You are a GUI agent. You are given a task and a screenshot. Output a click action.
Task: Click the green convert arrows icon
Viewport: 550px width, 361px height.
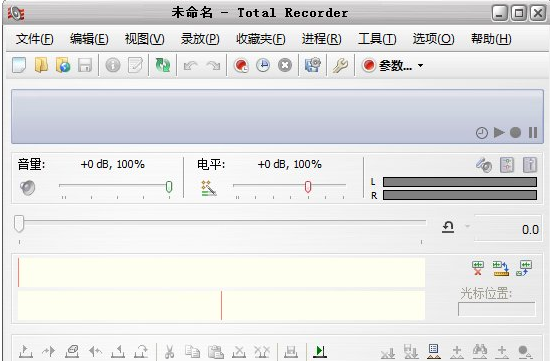162,65
